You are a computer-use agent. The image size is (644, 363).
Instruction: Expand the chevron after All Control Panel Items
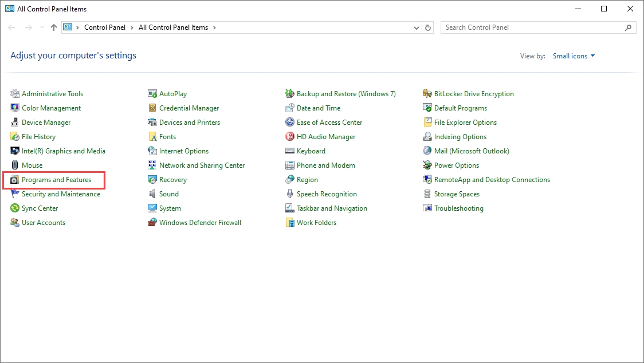click(x=214, y=27)
